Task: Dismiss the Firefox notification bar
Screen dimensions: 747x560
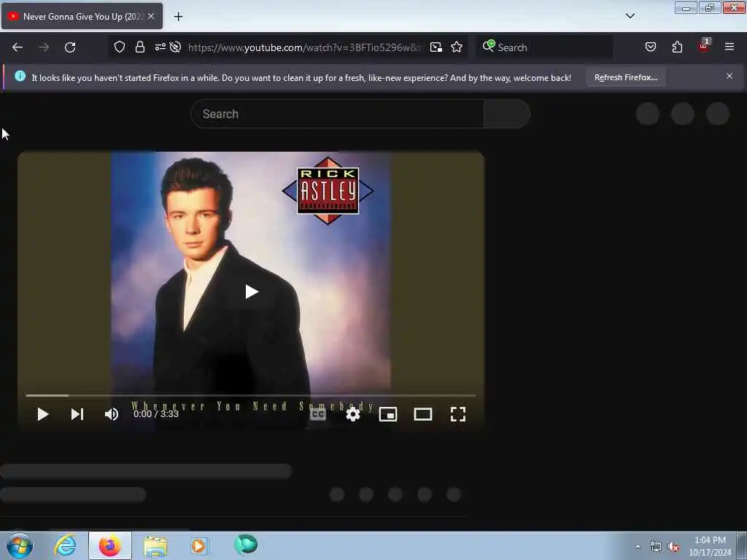Action: tap(729, 76)
